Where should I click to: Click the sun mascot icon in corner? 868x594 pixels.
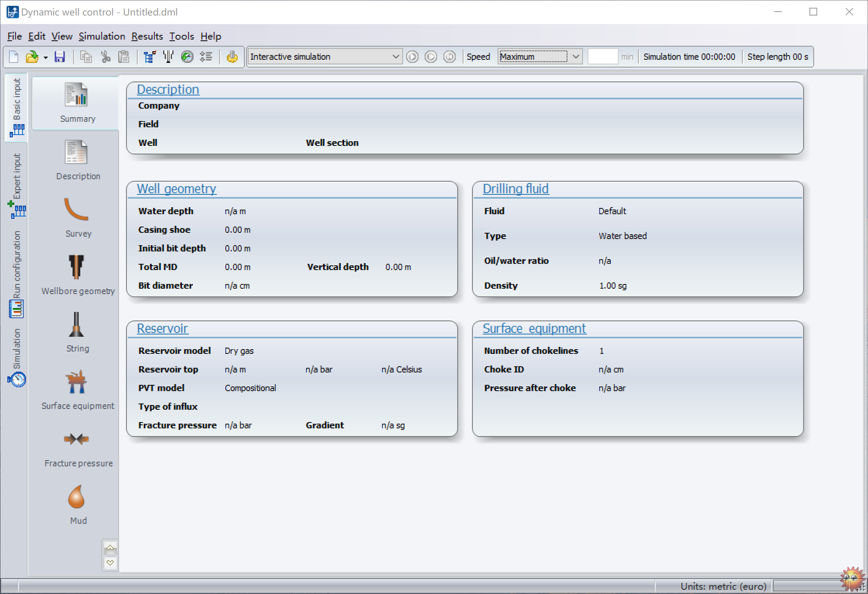852,580
